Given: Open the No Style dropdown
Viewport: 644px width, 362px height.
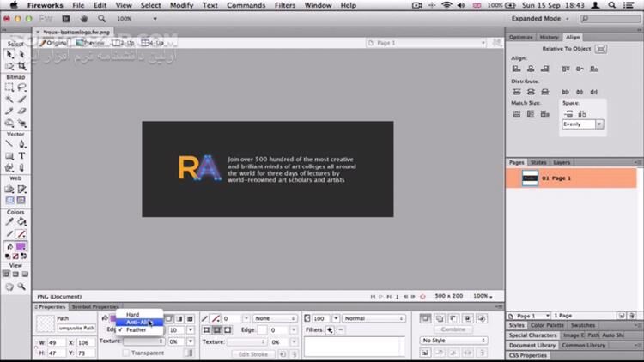Looking at the screenshot, I should 453,341.
